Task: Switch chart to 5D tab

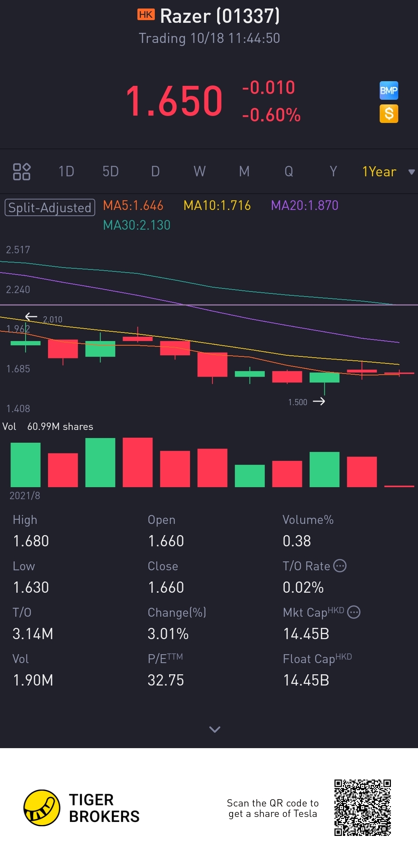Action: pyautogui.click(x=111, y=171)
